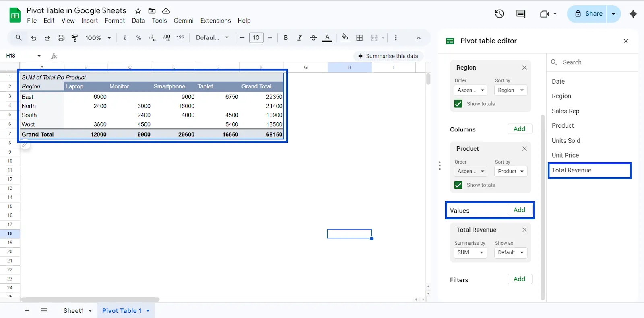The width and height of the screenshot is (644, 318).
Task: Format as percent
Action: pos(138,38)
